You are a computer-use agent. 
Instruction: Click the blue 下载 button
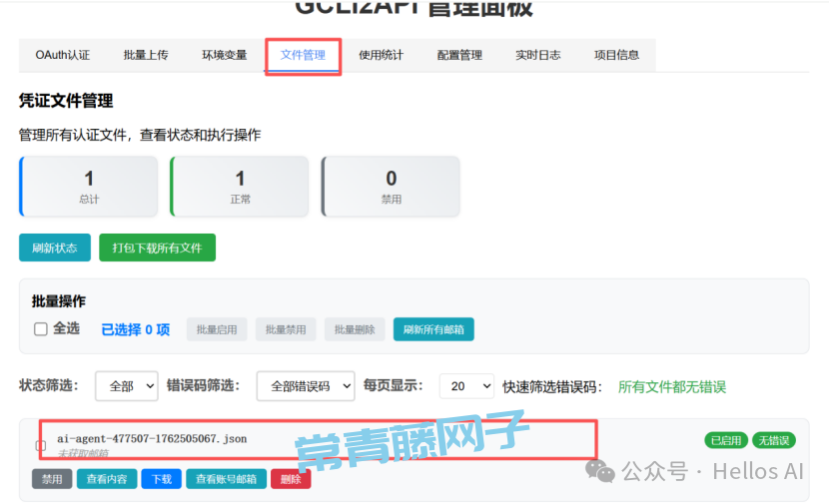161,479
